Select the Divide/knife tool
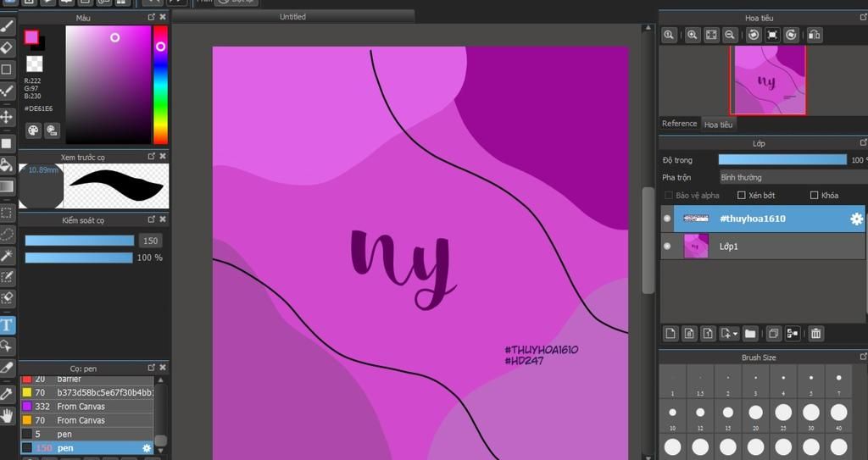This screenshot has width=868, height=460. click(x=7, y=368)
